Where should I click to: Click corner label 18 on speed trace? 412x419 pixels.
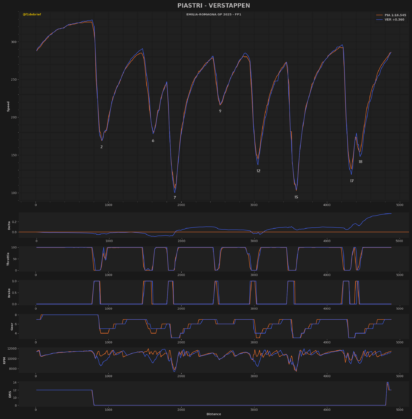pyautogui.click(x=360, y=162)
